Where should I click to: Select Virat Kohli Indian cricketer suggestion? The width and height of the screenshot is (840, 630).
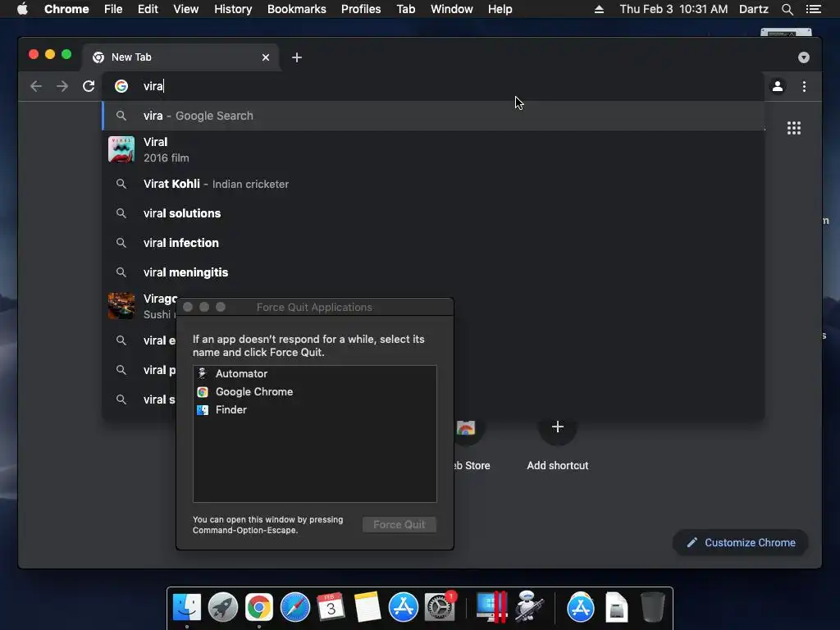(433, 185)
